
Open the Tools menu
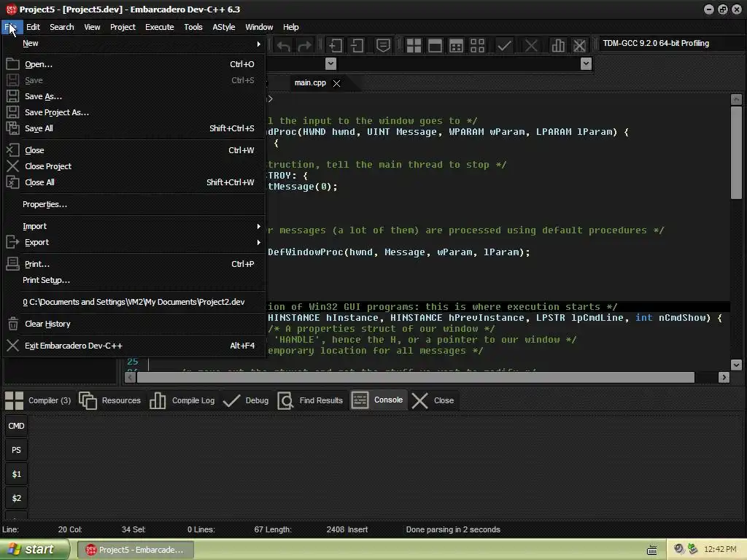pyautogui.click(x=193, y=27)
